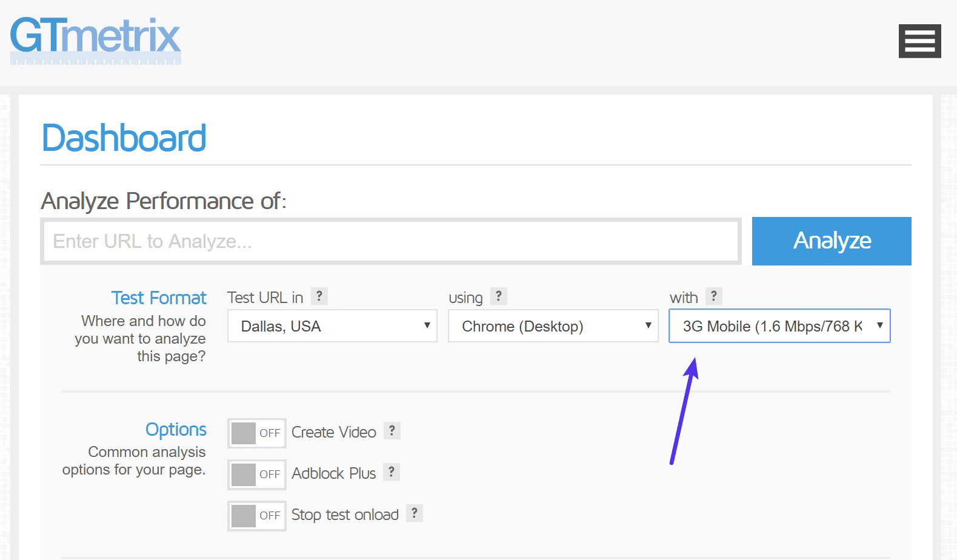Click the Enter URL to Analyze field
957x560 pixels.
click(x=391, y=241)
